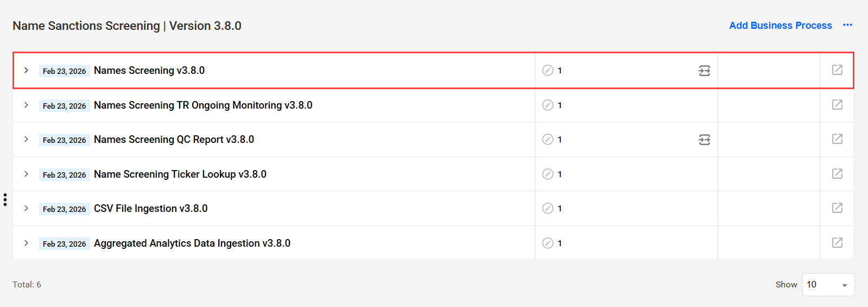The width and height of the screenshot is (868, 307).
Task: Expand the Aggregated Analytics Data Ingestion row
Action: pos(26,243)
